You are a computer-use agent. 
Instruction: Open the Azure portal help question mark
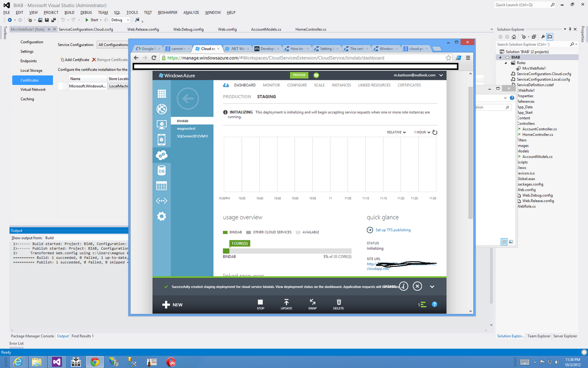434,304
